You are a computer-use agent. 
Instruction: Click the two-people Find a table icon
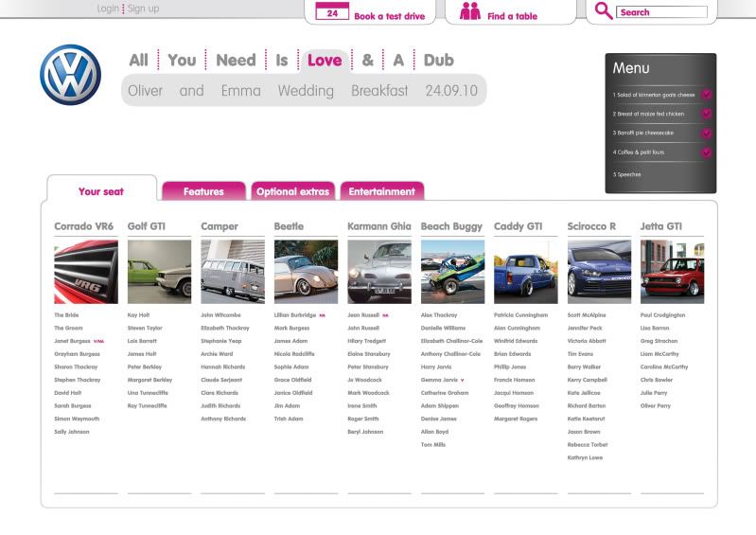(x=470, y=11)
